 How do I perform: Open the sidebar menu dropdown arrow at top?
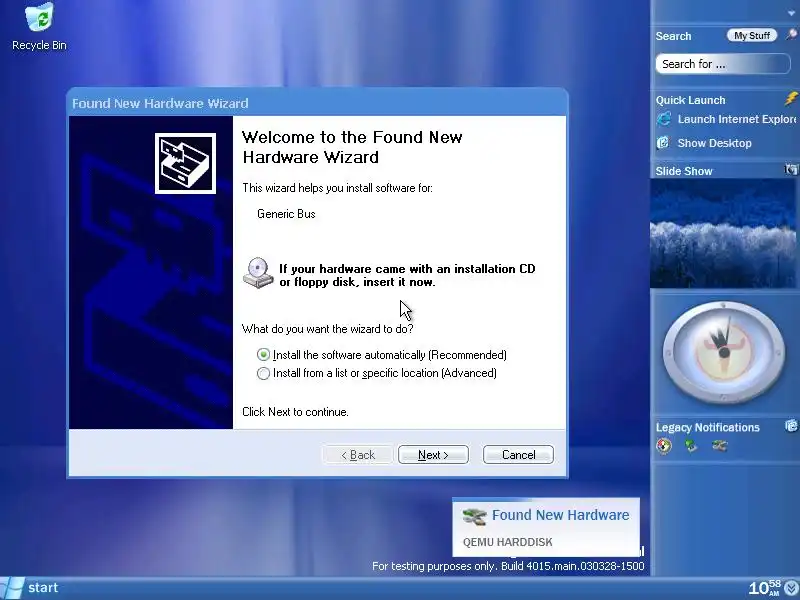pyautogui.click(x=791, y=13)
